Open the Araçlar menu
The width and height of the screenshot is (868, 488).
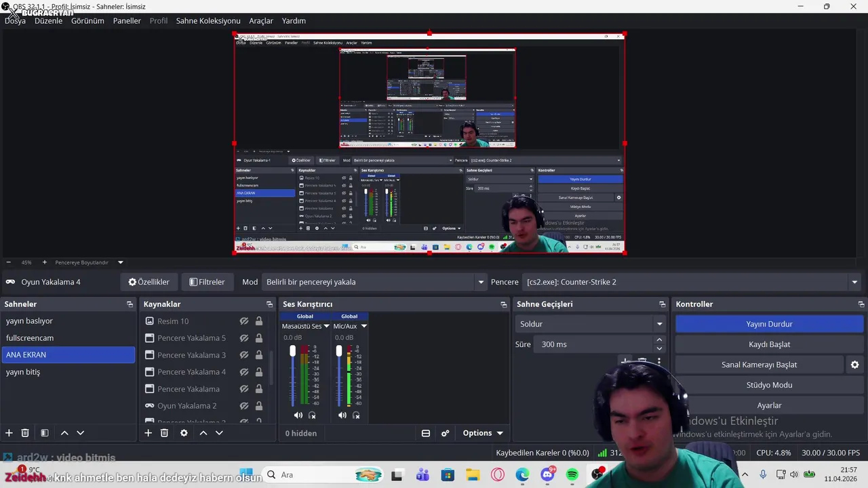point(261,21)
